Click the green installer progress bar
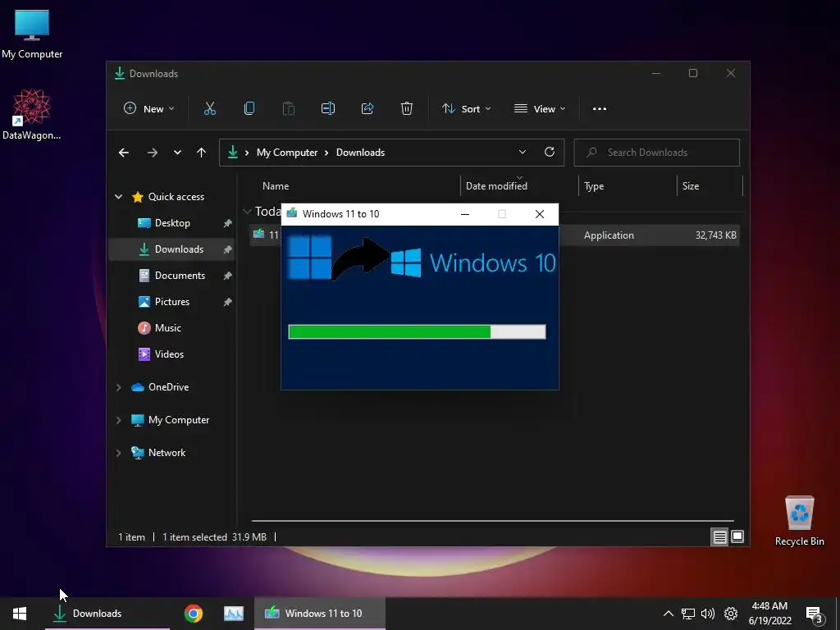The image size is (840, 630). (x=417, y=331)
